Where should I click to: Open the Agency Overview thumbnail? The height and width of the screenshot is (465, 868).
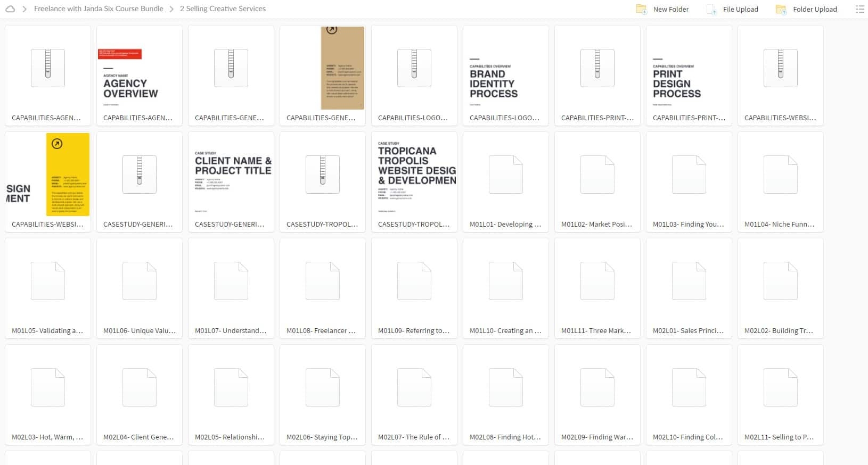[140, 68]
